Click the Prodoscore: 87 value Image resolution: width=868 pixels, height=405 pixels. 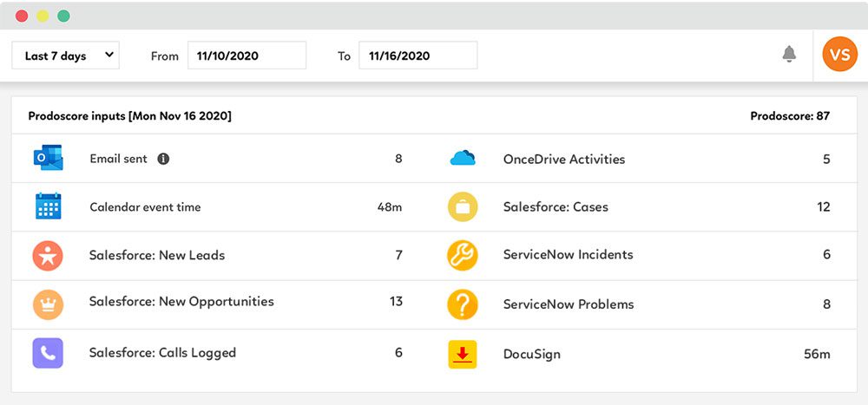point(790,116)
